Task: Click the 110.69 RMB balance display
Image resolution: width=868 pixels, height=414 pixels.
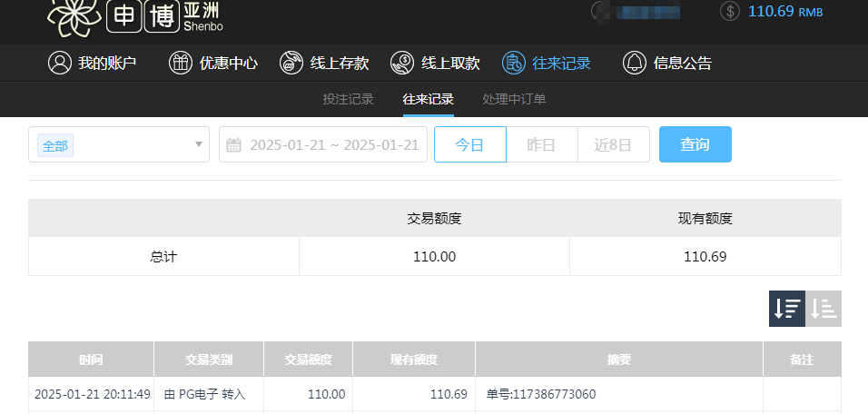Action: coord(784,11)
